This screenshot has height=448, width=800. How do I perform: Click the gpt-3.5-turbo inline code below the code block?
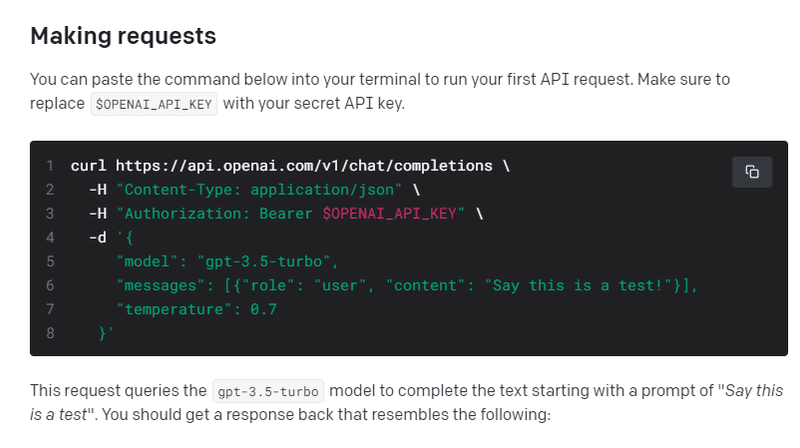pyautogui.click(x=268, y=391)
